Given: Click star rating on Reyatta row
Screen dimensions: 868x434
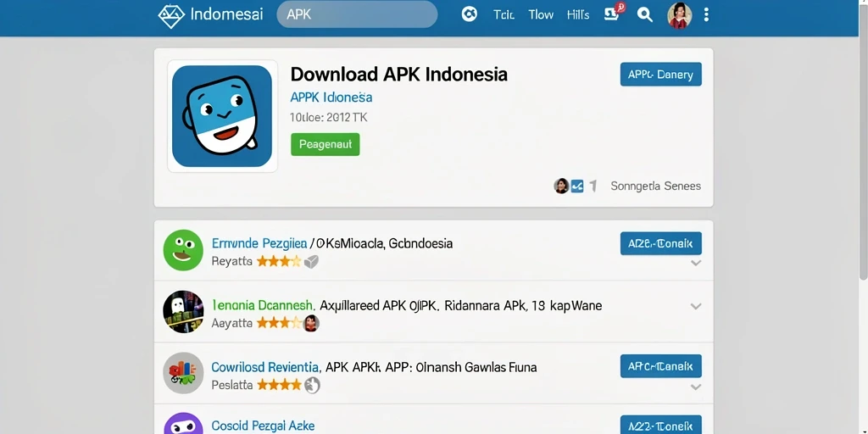Looking at the screenshot, I should pos(279,261).
